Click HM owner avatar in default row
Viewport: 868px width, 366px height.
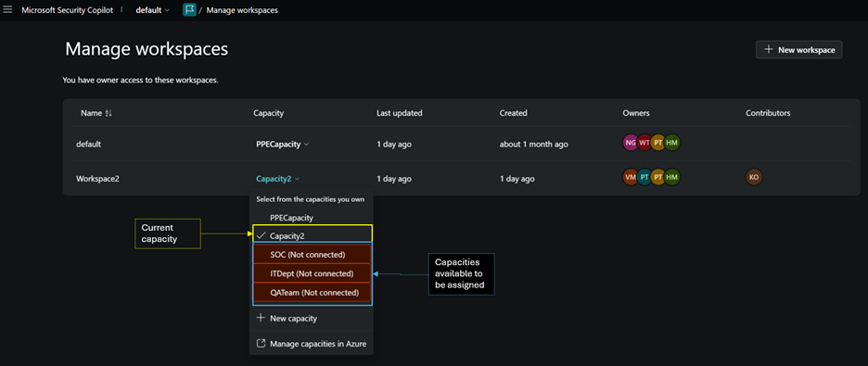tap(672, 144)
